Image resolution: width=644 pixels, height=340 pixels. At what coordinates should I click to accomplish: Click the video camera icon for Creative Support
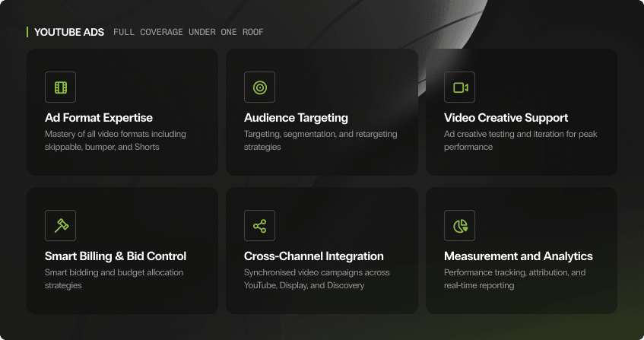[459, 87]
